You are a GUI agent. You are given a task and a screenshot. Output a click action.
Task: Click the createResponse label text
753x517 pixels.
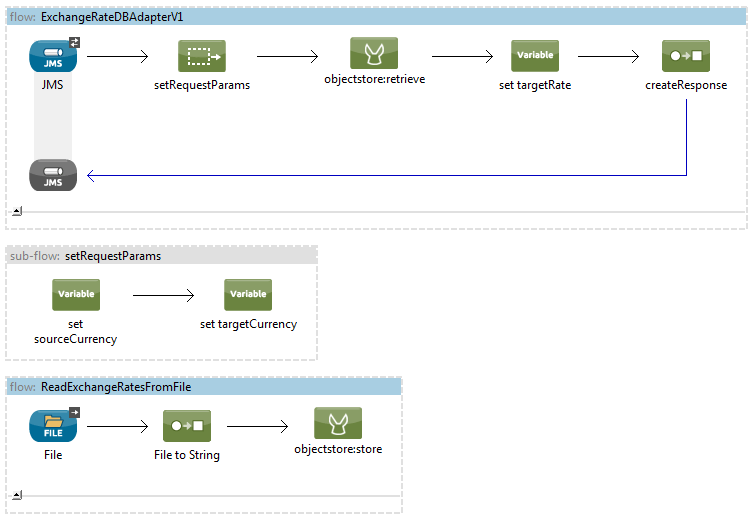(685, 86)
